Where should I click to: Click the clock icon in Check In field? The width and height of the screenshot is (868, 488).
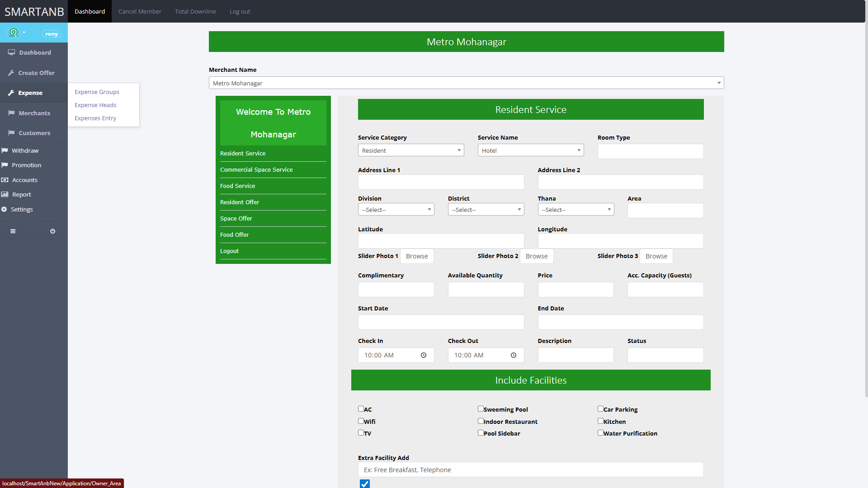coord(424,355)
